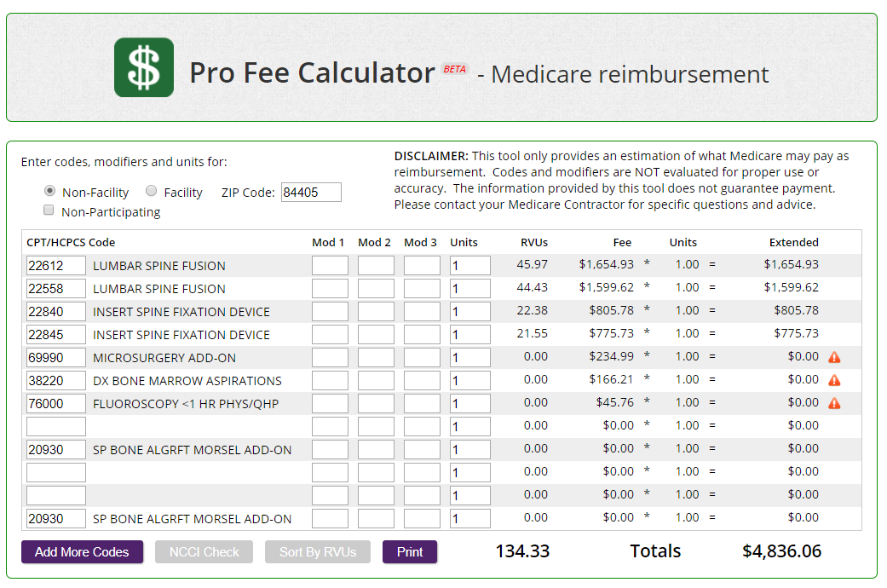The image size is (887, 588).
Task: Click the DX BONE MARROW ASPIRATIONS description
Action: coord(187,382)
